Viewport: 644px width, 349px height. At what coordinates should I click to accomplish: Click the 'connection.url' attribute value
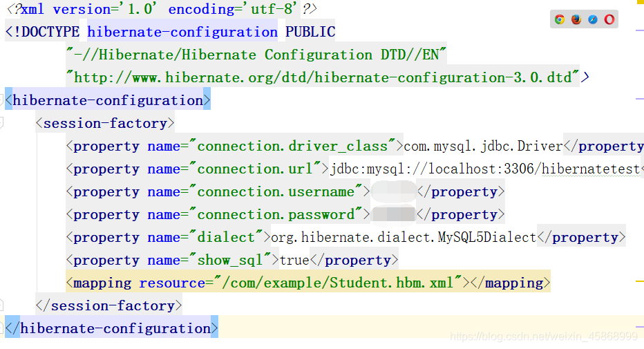point(255,169)
